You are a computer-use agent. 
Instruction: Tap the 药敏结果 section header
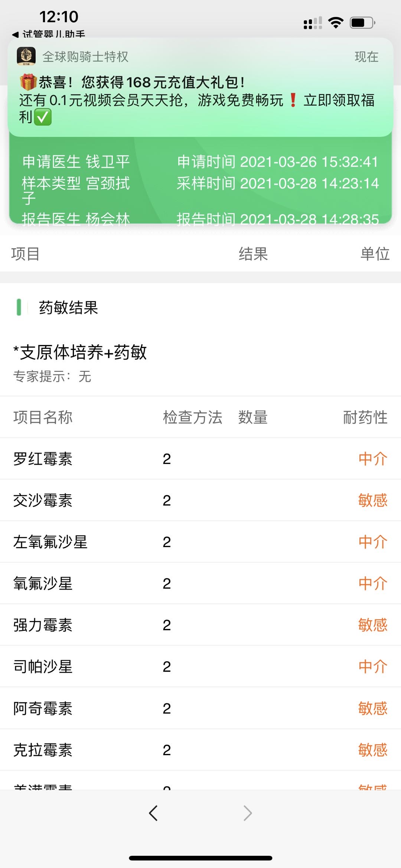pyautogui.click(x=68, y=308)
